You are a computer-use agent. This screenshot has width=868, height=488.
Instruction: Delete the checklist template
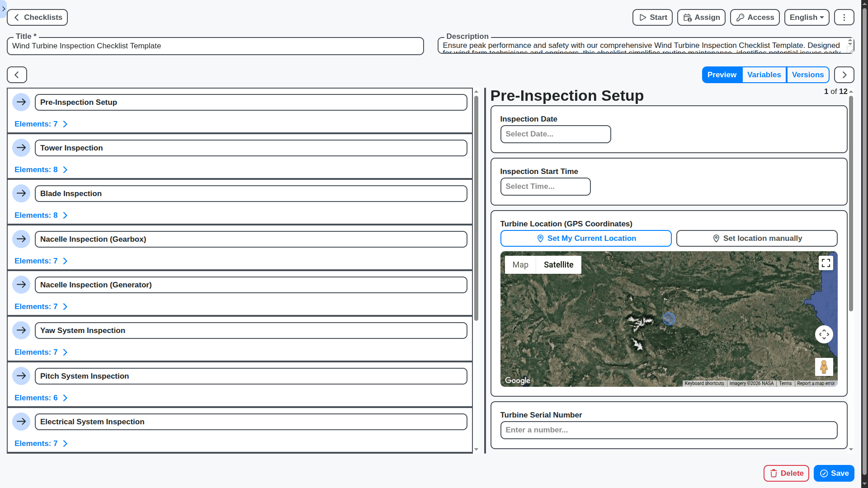pyautogui.click(x=786, y=473)
